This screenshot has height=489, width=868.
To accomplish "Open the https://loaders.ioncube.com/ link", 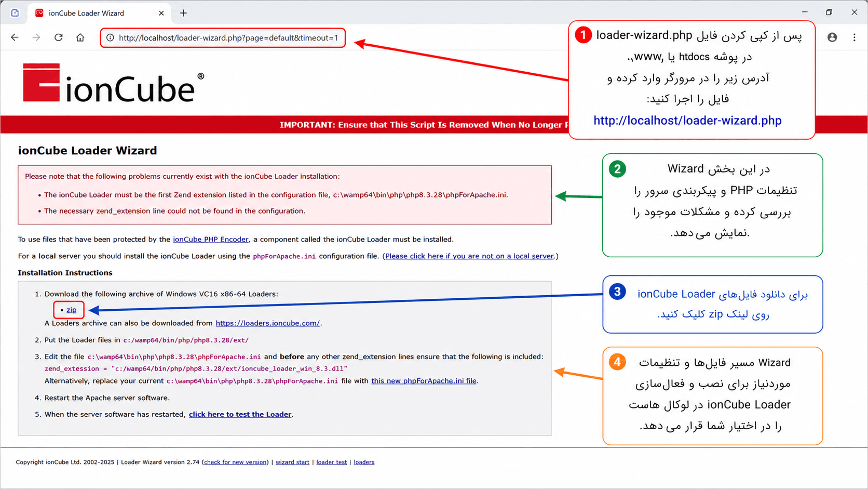I will 268,323.
